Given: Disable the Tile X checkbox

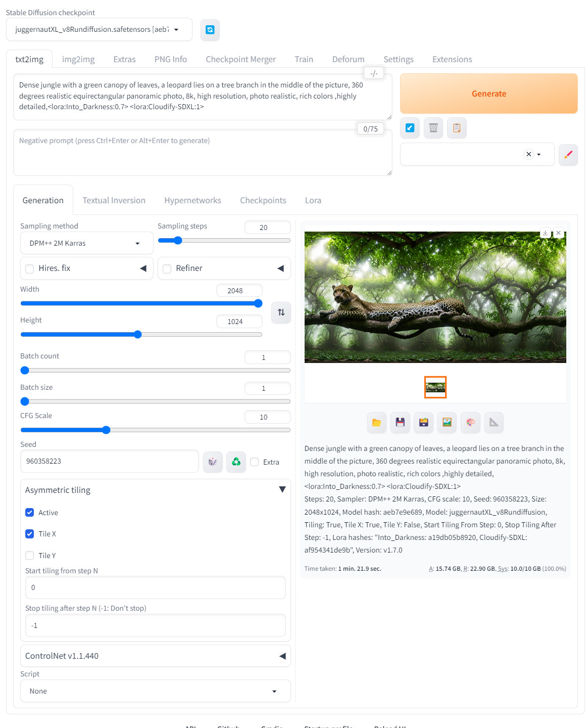Looking at the screenshot, I should tap(30, 534).
